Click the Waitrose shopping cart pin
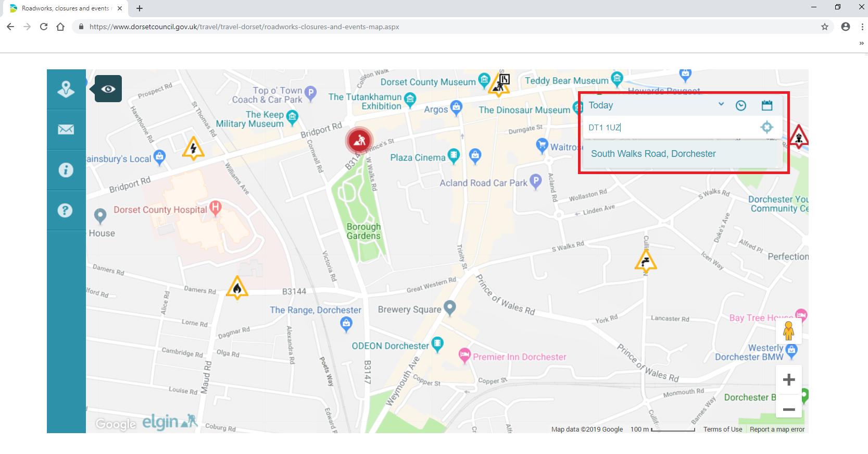 click(x=542, y=145)
